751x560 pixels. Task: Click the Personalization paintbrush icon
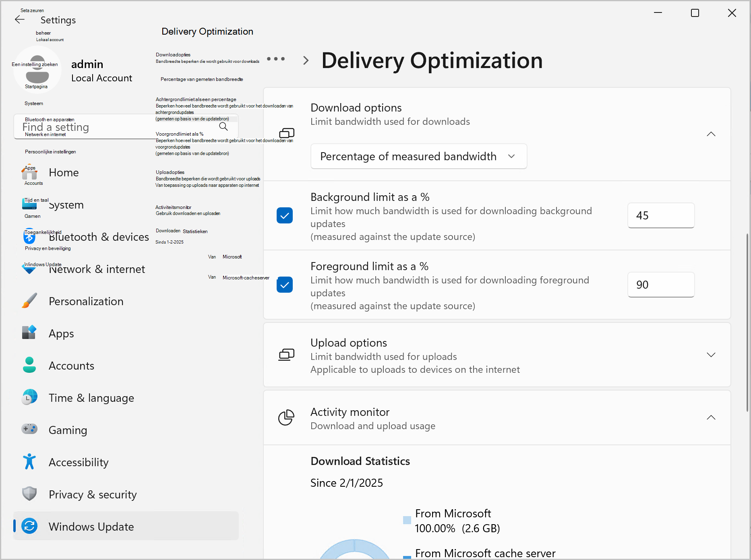point(29,301)
